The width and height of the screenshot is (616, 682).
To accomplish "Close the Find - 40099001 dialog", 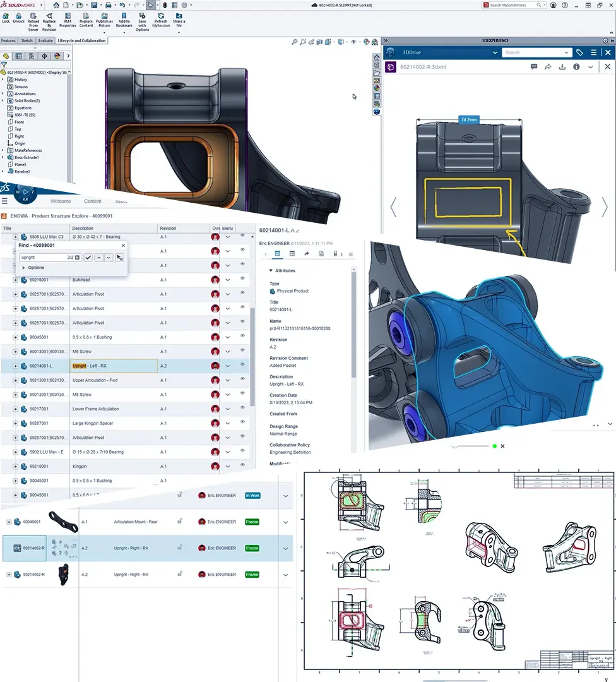I will [123, 245].
